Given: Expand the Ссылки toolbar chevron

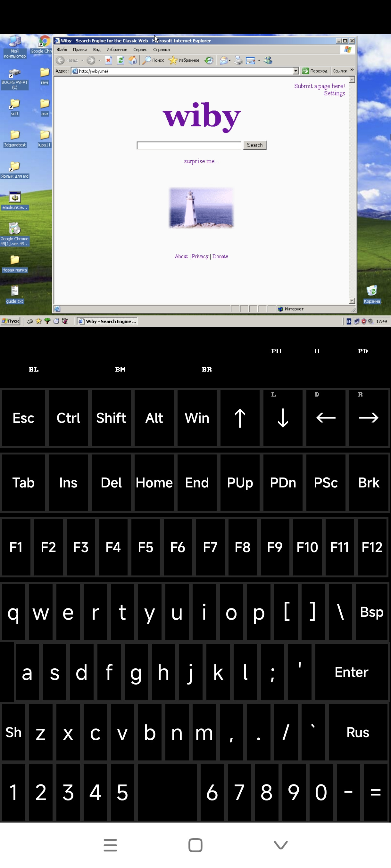Looking at the screenshot, I should [352, 70].
